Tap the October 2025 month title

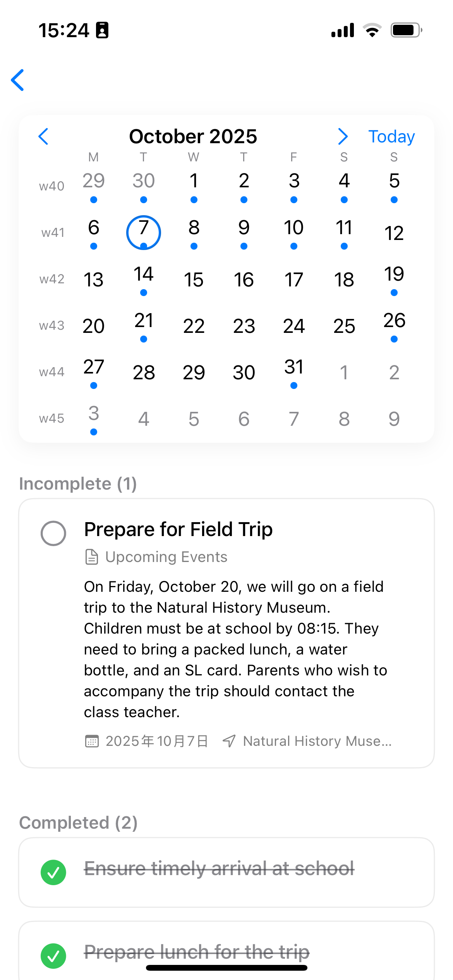coord(193,137)
